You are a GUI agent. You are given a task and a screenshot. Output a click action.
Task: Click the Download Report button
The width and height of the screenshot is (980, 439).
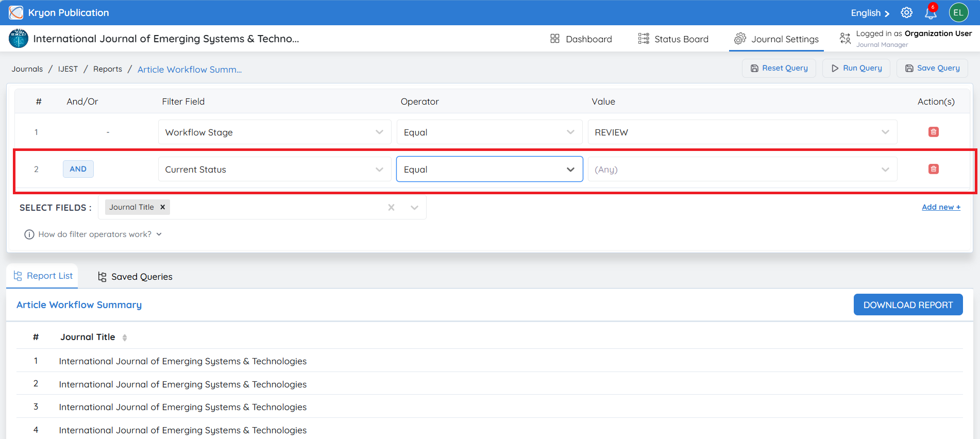[x=908, y=305]
